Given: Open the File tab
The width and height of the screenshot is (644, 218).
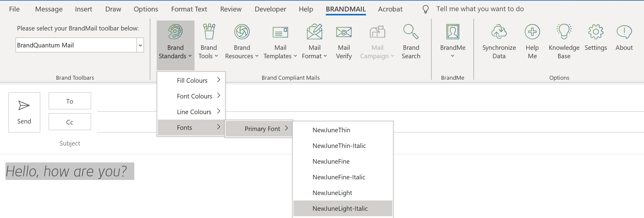Looking at the screenshot, I should pos(14,9).
